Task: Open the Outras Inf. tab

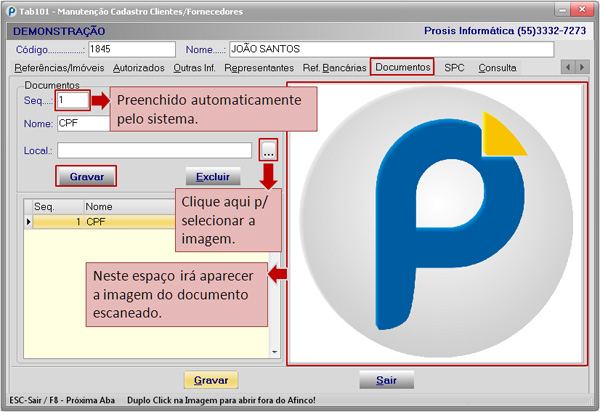Action: tap(194, 68)
